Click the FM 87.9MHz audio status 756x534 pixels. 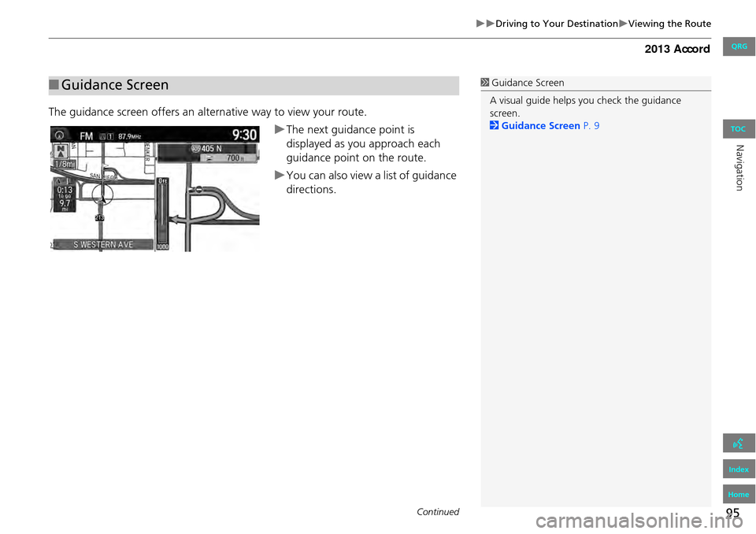pos(110,136)
